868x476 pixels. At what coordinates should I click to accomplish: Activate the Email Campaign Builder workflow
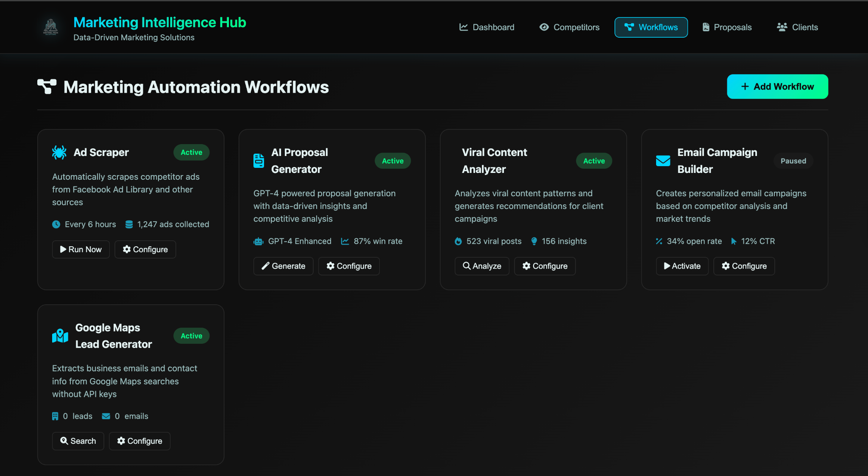tap(682, 266)
